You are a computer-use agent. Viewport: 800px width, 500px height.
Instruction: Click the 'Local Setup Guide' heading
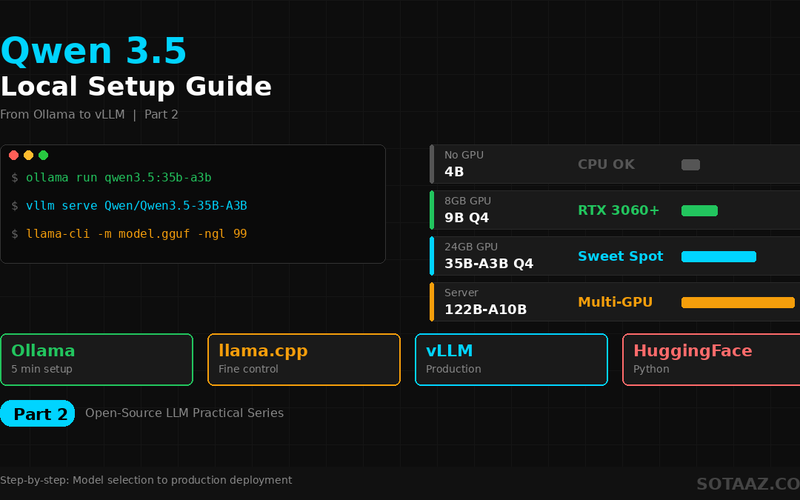[136, 86]
